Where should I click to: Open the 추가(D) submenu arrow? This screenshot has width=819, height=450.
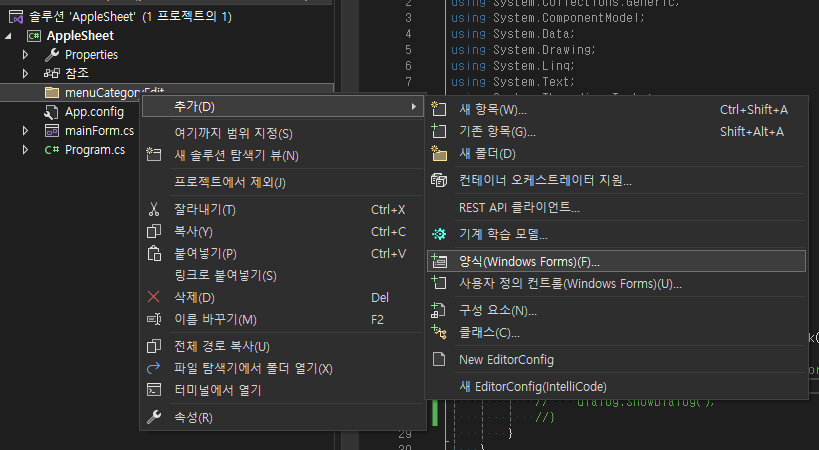(x=413, y=106)
